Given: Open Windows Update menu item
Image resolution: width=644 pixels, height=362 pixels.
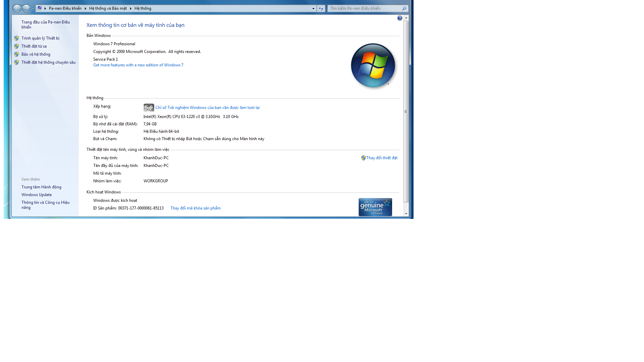Looking at the screenshot, I should tap(37, 194).
